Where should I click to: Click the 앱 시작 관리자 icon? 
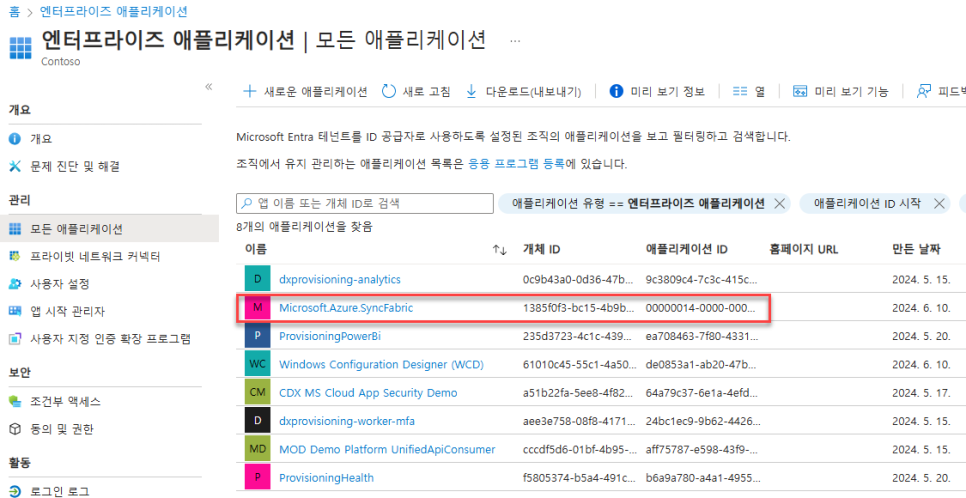pyautogui.click(x=15, y=311)
